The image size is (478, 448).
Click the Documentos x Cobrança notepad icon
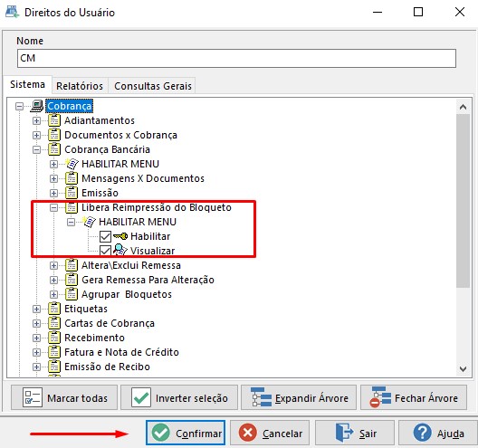coord(54,135)
